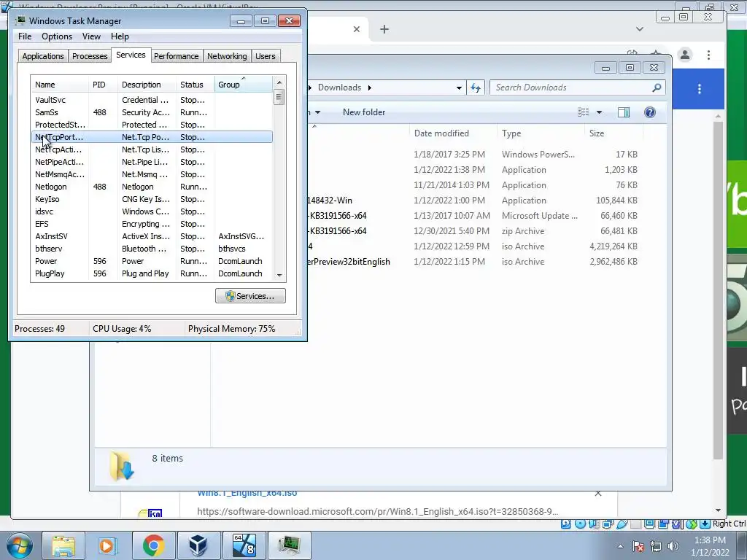The height and width of the screenshot is (560, 747).
Task: Switch to the Networking tab
Action: pos(227,56)
